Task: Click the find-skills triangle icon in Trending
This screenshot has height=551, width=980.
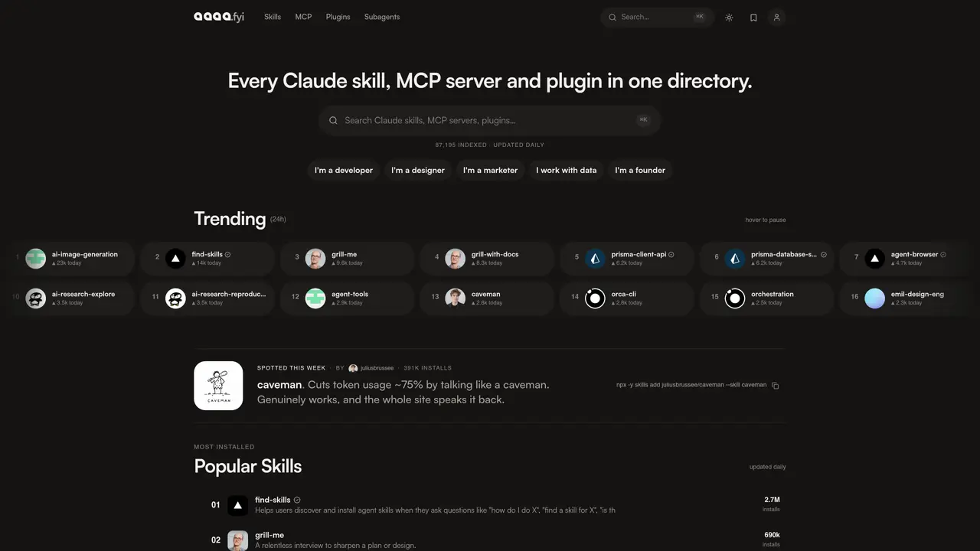Action: (175, 258)
